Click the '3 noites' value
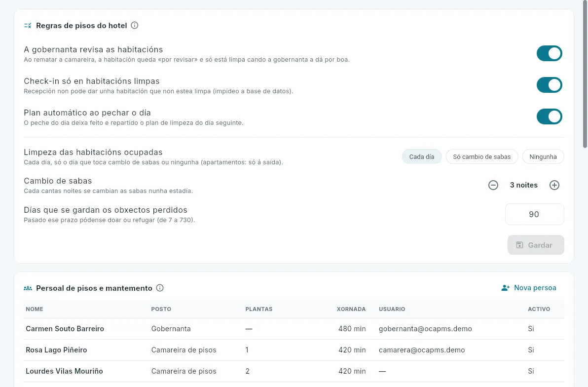This screenshot has height=387, width=588. (x=523, y=185)
